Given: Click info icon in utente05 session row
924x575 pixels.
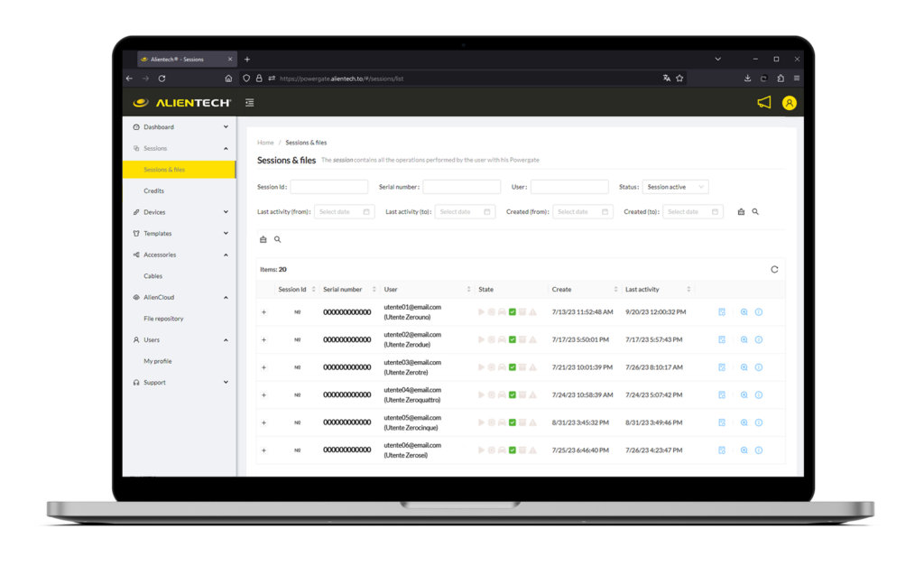Looking at the screenshot, I should pyautogui.click(x=759, y=422).
